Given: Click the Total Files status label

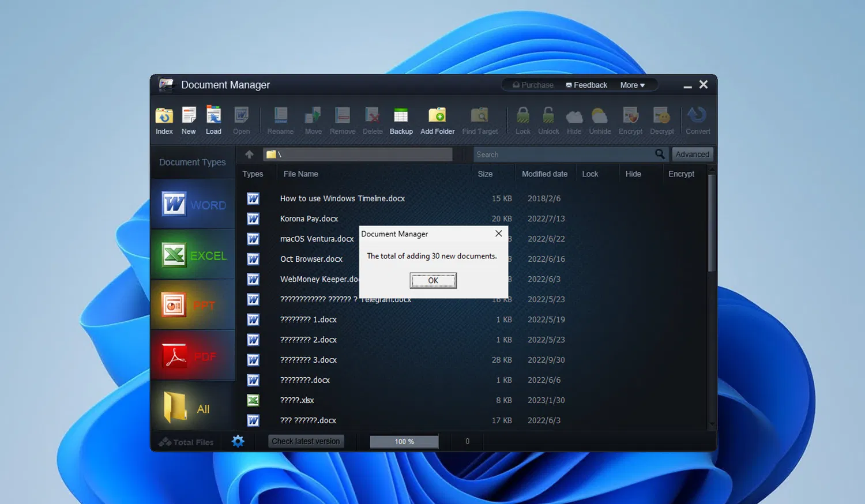Looking at the screenshot, I should coord(186,442).
